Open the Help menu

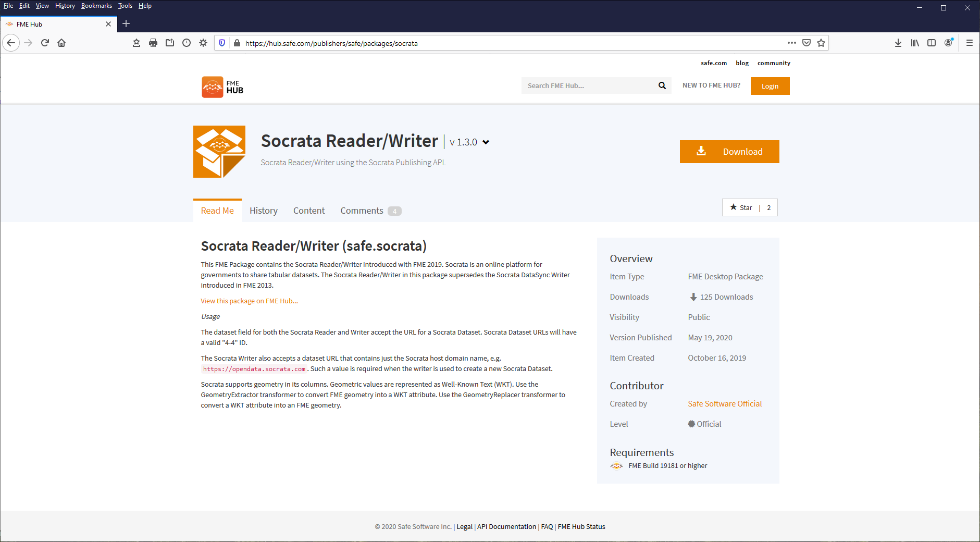(x=145, y=6)
